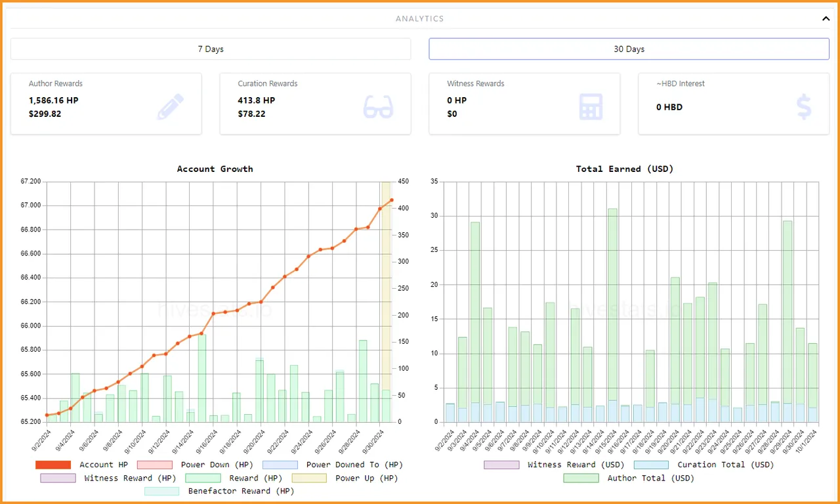Click the Total Earned (USD) chart title
840x504 pixels.
(x=625, y=169)
